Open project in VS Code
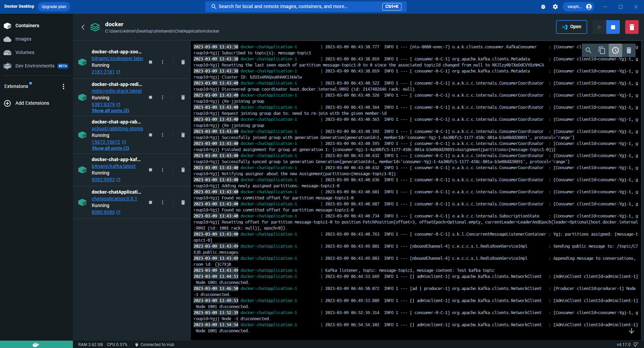The height and width of the screenshot is (348, 644). pos(571,27)
